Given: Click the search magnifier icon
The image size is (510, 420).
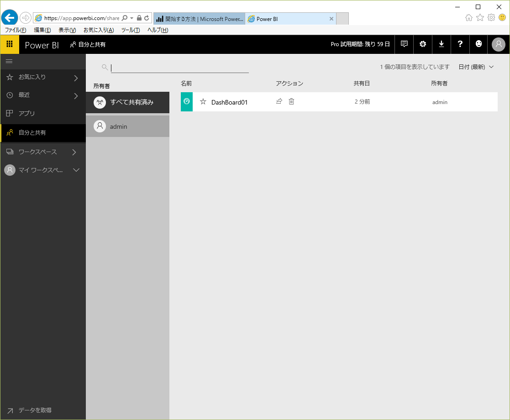Looking at the screenshot, I should [105, 67].
